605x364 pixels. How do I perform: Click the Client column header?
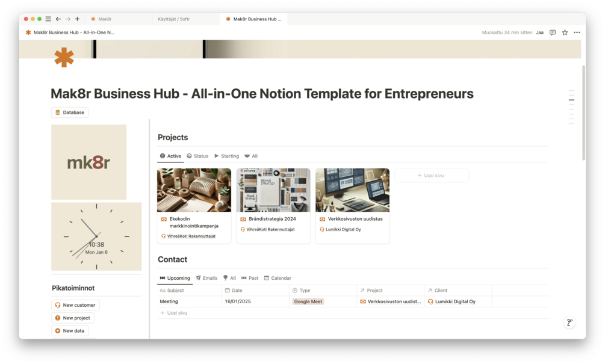pyautogui.click(x=458, y=291)
